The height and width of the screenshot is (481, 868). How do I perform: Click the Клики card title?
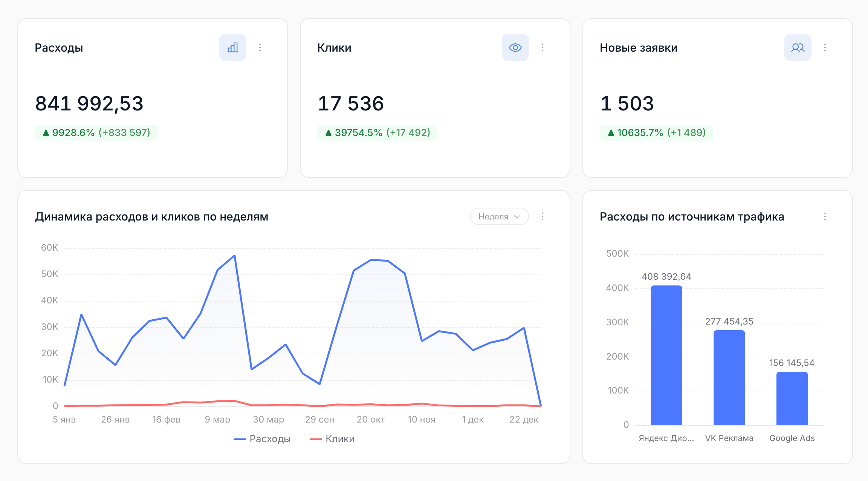pos(334,48)
